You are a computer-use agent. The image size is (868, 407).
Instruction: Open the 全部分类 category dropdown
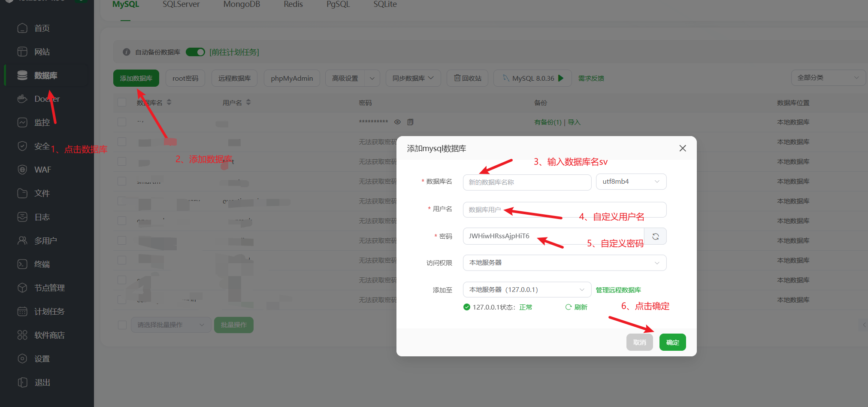pos(828,78)
